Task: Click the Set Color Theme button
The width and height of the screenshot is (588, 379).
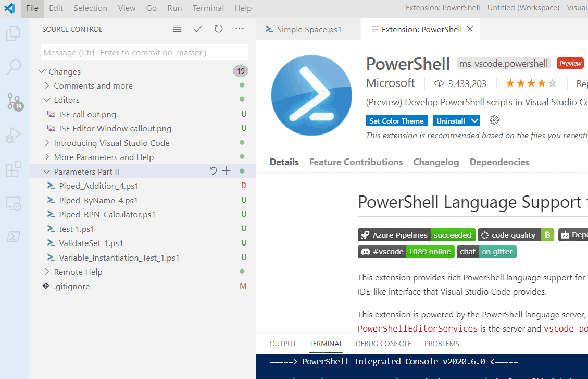Action: (396, 120)
